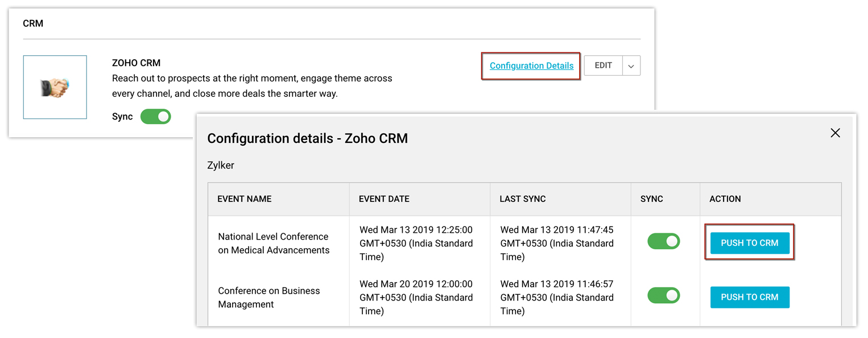Click the Mar 20 2019 event date cell
Screen dimensions: 868x338
coord(416,298)
